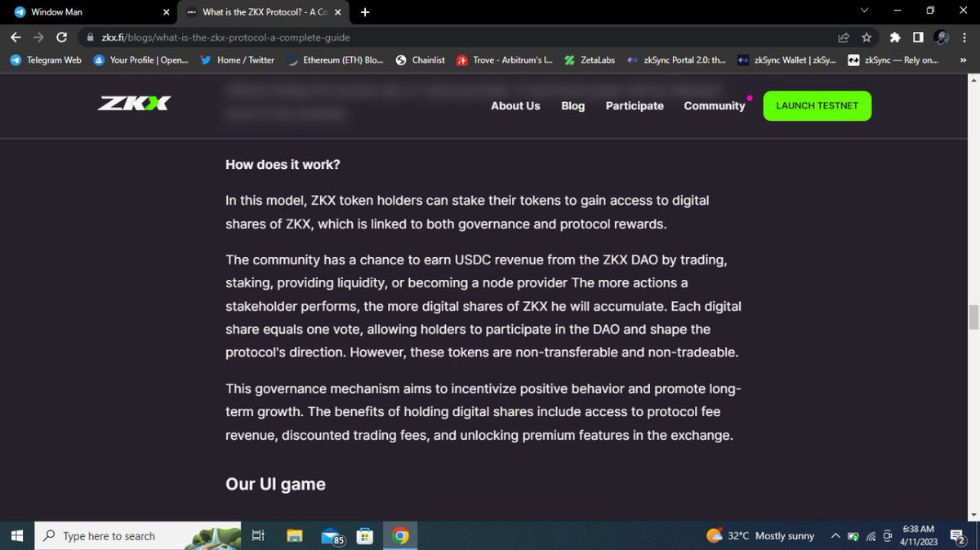The image size is (980, 550).
Task: Open the battery status tray icon
Action: click(853, 536)
